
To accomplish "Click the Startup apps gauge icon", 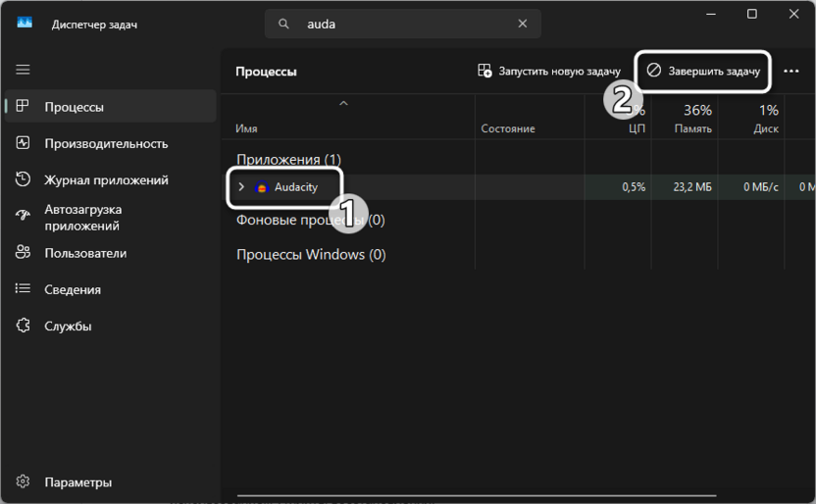I will pos(24,217).
